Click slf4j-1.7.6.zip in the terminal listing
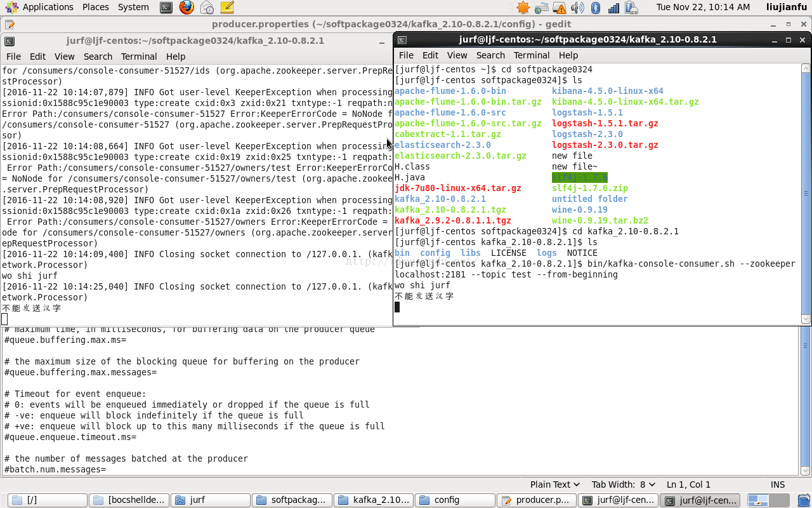The width and height of the screenshot is (812, 508). (x=590, y=188)
